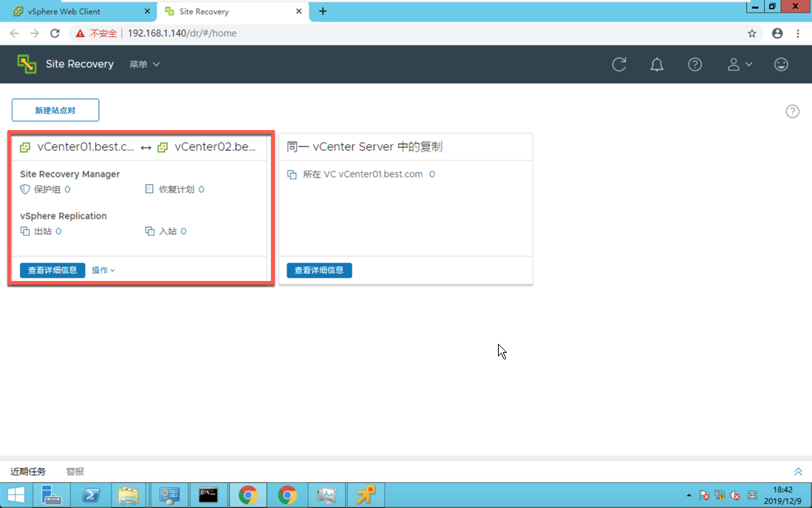Open File Explorer from taskbar
The width and height of the screenshot is (812, 508).
point(128,495)
